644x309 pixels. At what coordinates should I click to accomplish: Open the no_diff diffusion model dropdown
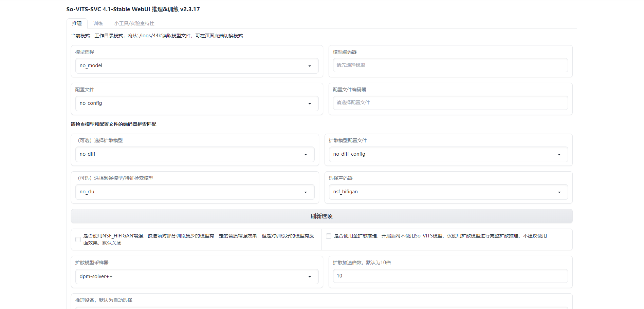pyautogui.click(x=195, y=154)
